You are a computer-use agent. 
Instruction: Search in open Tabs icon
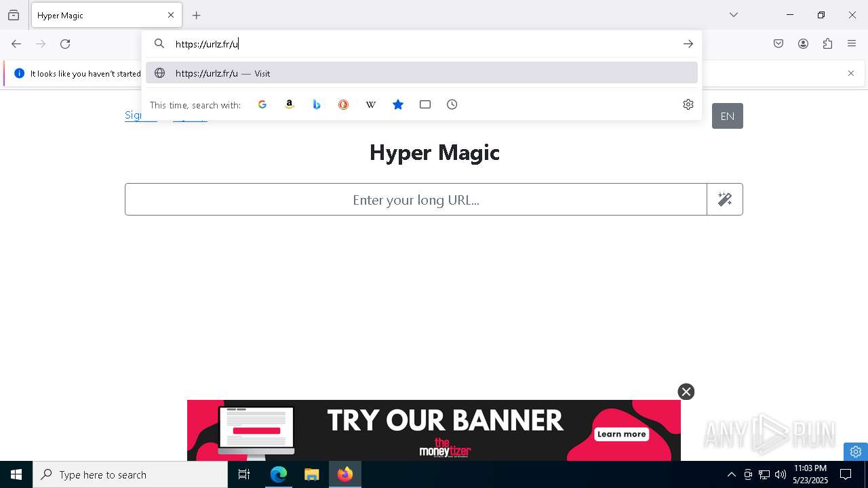click(425, 104)
